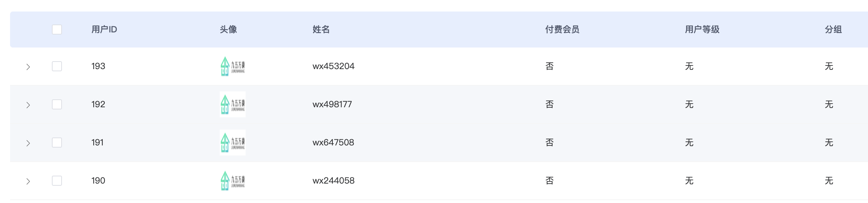Expand row details for user 191
The height and width of the screenshot is (203, 868).
[28, 143]
